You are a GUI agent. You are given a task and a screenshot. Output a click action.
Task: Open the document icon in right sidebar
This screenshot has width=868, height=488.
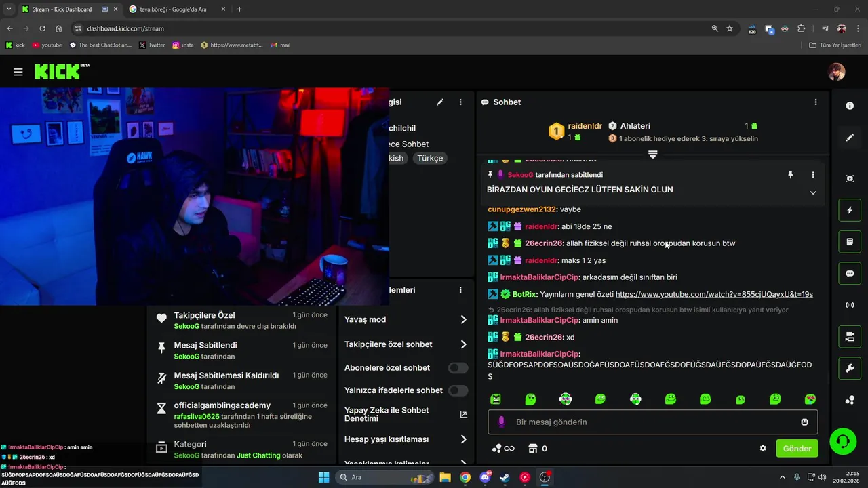[x=850, y=242]
